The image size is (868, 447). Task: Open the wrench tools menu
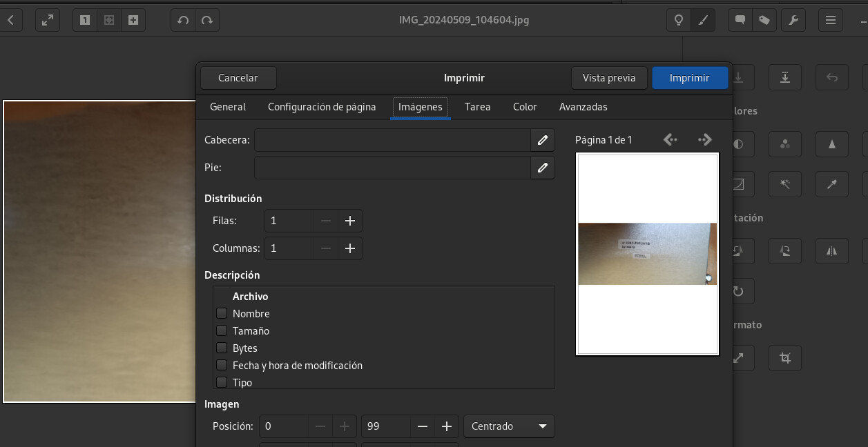tap(793, 20)
